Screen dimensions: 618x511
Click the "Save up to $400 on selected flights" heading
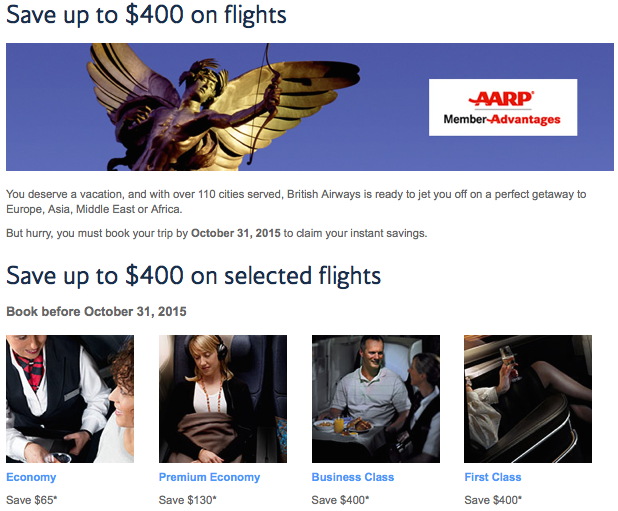pos(194,275)
